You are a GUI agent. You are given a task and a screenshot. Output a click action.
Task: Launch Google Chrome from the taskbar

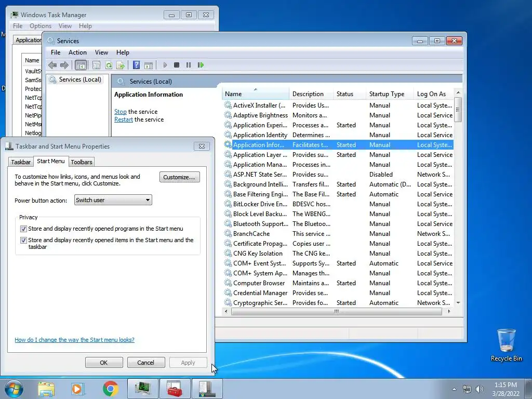110,389
